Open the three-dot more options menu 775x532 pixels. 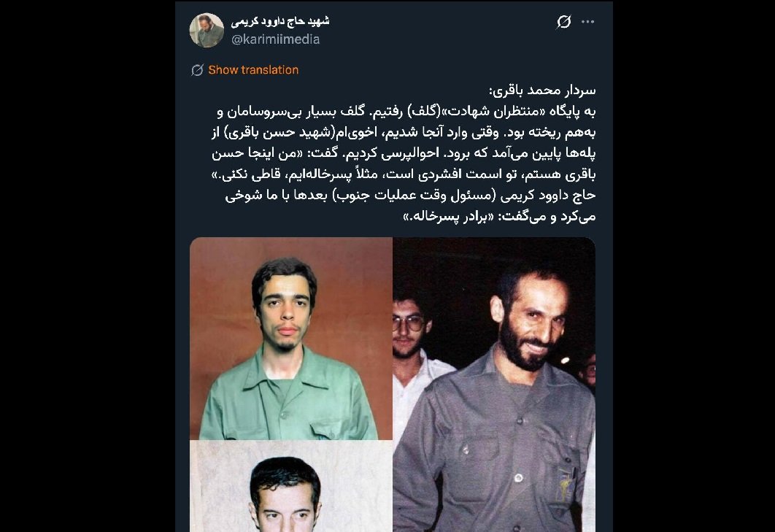587,22
